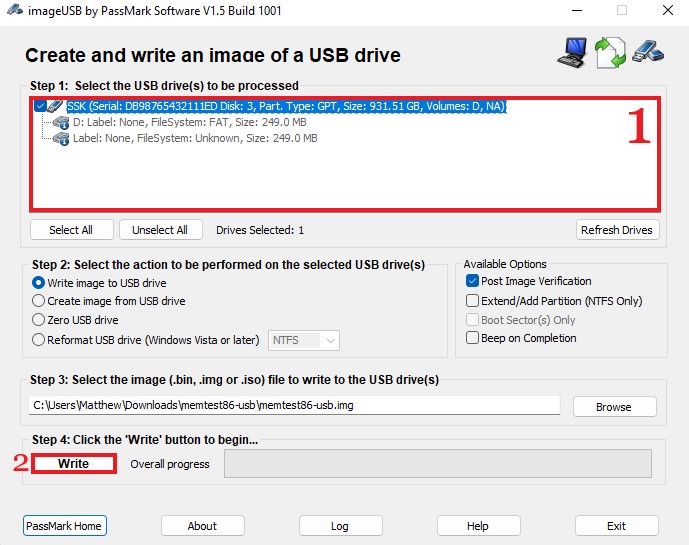
Task: Click the green arrows document icon
Action: 610,53
